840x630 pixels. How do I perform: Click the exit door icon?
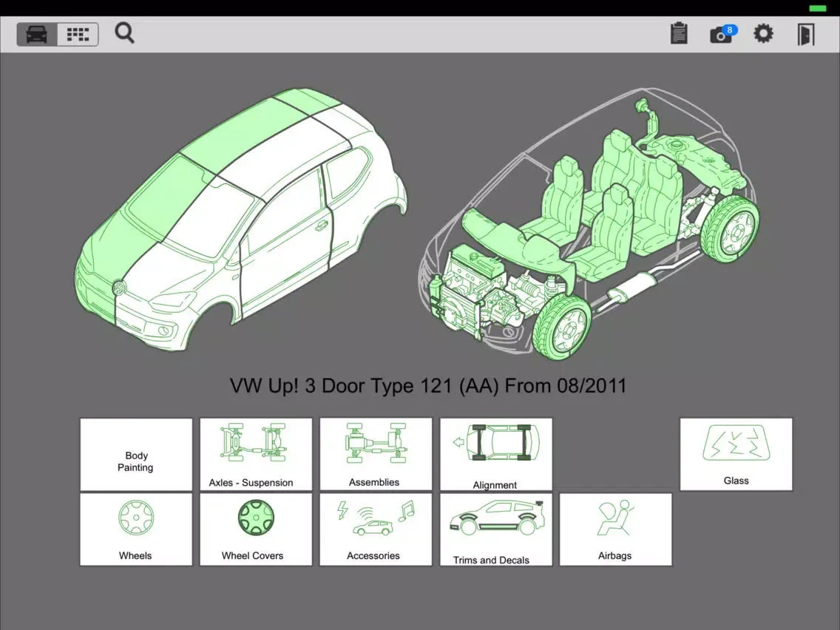806,34
